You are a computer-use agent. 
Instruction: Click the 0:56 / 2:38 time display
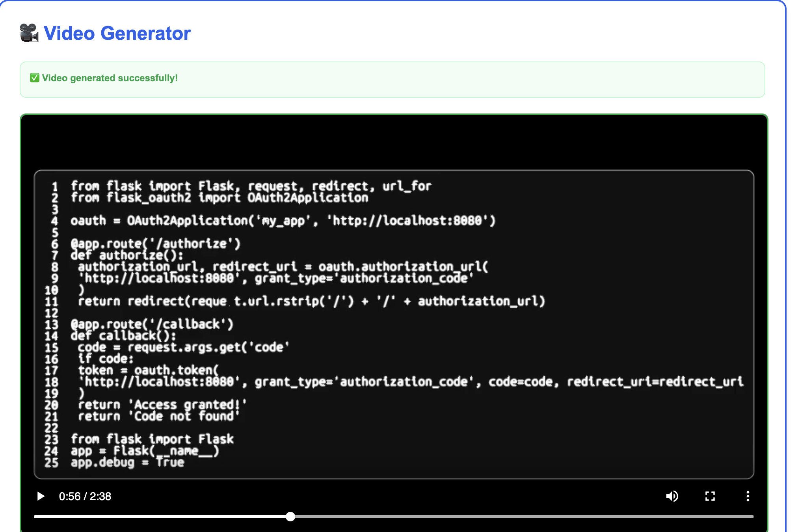click(85, 496)
